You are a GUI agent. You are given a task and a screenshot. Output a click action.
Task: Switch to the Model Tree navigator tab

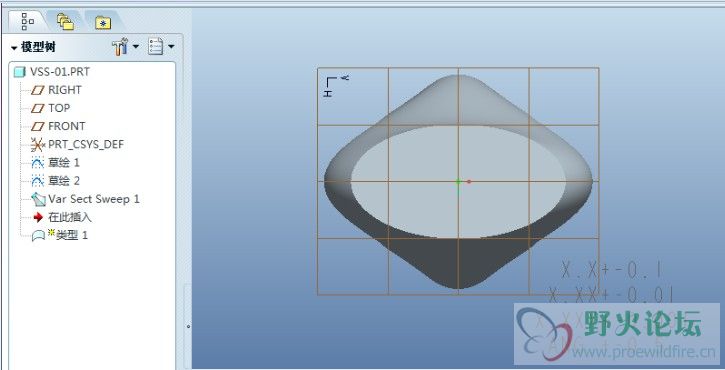pyautogui.click(x=28, y=21)
